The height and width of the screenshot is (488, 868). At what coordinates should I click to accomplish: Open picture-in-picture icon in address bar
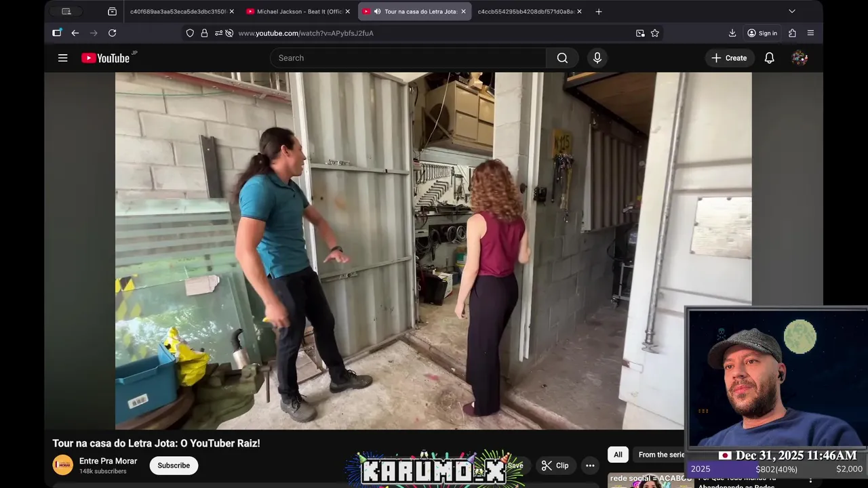click(x=640, y=33)
